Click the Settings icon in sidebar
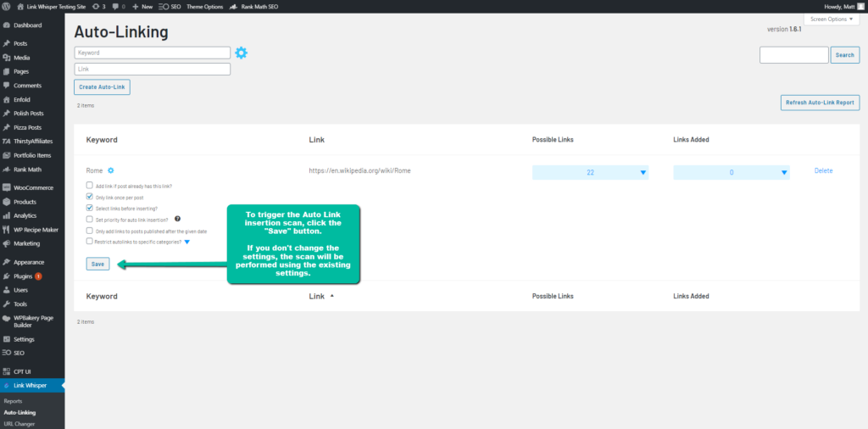Viewport: 868px width, 429px height. click(x=6, y=339)
